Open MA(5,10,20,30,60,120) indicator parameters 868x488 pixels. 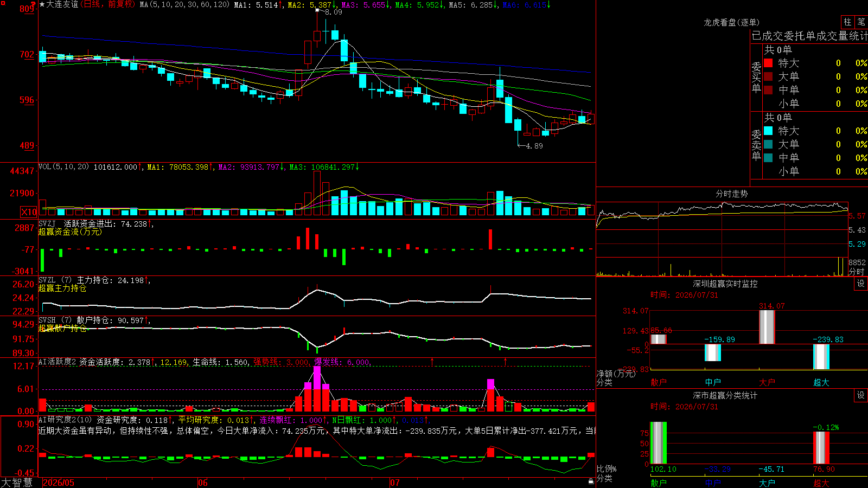(185, 4)
